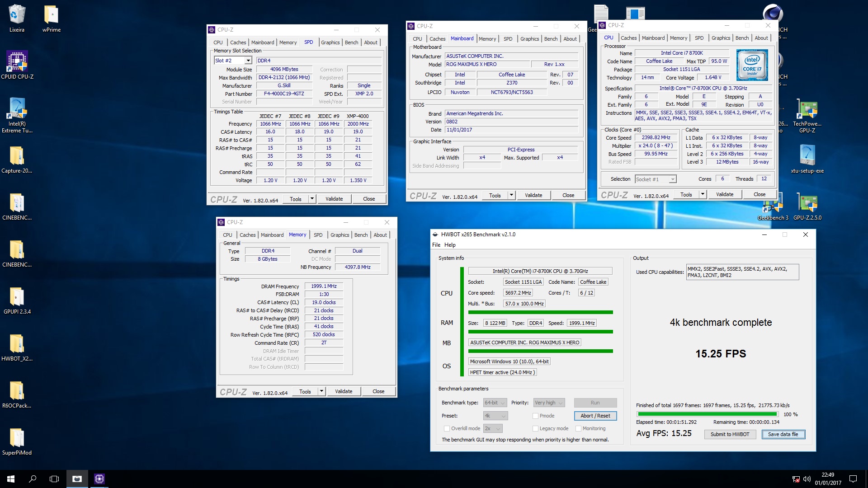Select Bench tab in Mainboard window

551,39
